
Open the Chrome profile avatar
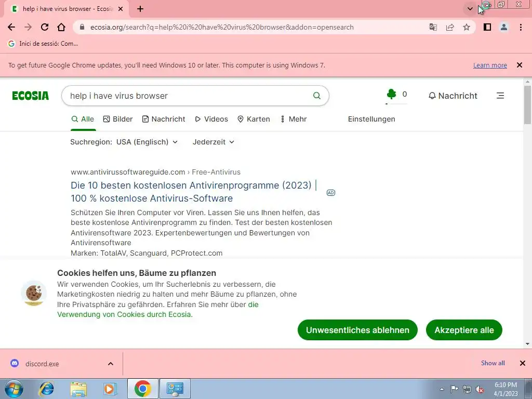[504, 27]
